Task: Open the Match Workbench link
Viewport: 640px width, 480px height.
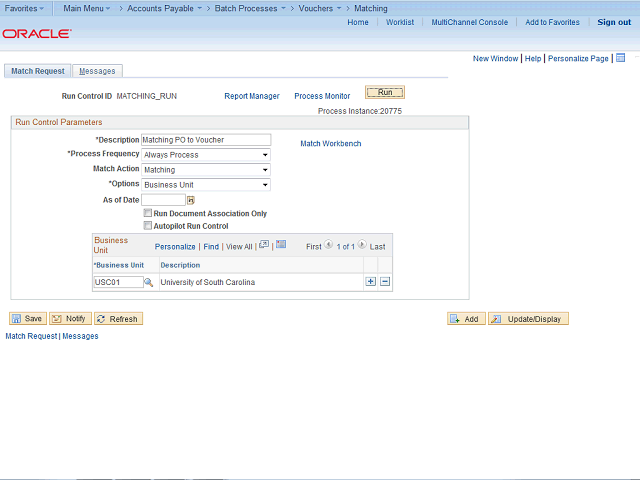Action: click(x=331, y=144)
